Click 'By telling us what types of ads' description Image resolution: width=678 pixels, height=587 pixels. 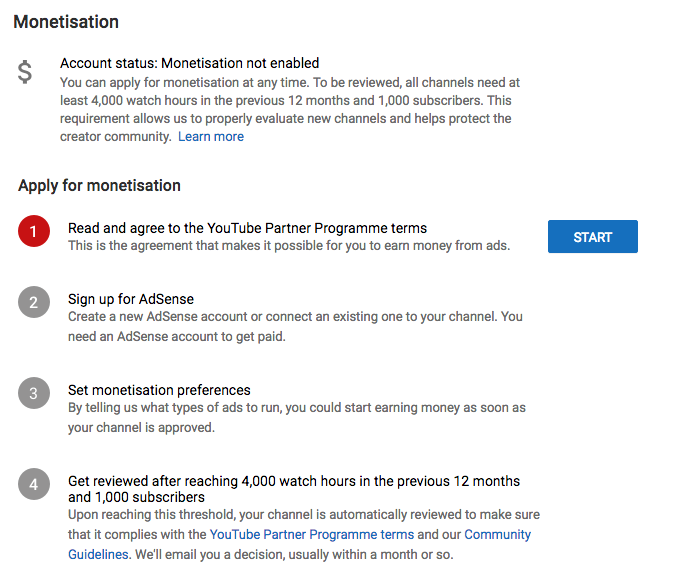297,418
